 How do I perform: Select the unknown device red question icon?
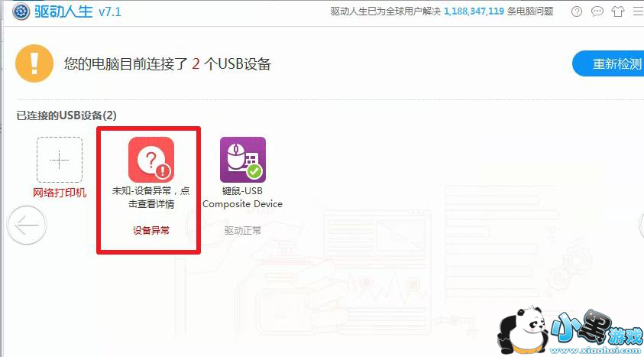click(x=151, y=160)
